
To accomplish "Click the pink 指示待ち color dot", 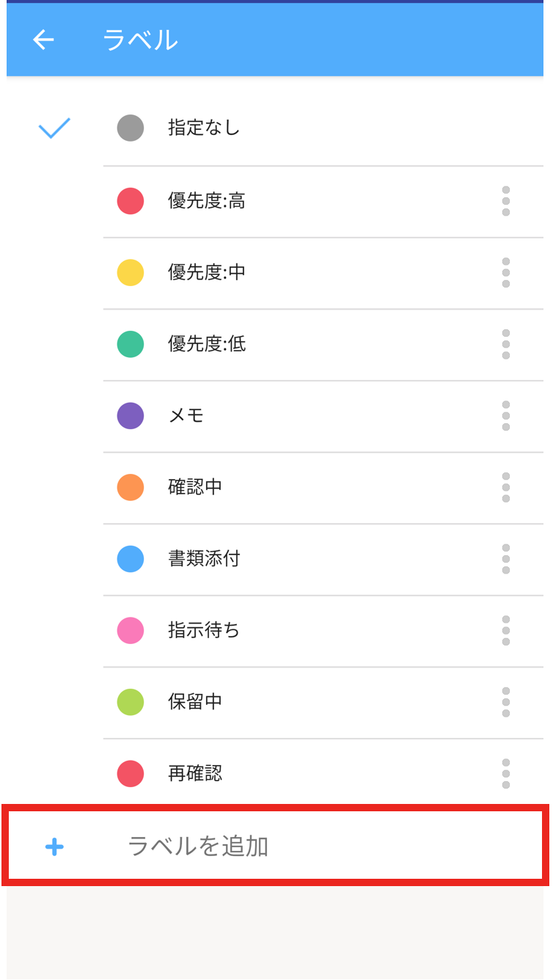I will point(131,631).
